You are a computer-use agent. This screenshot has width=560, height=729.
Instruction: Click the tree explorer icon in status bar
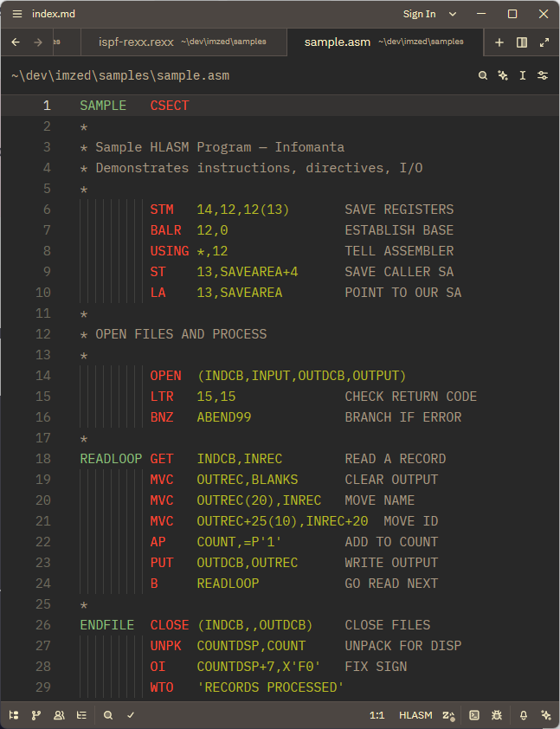click(x=12, y=715)
